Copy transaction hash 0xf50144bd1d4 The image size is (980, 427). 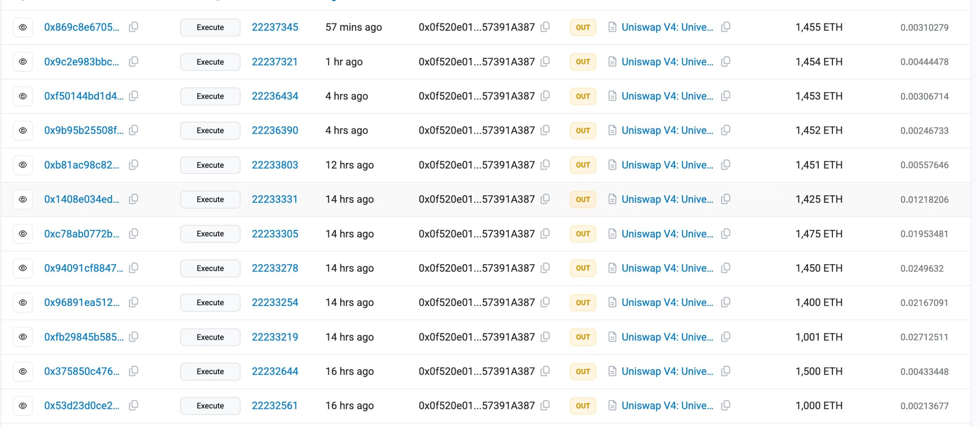point(133,96)
